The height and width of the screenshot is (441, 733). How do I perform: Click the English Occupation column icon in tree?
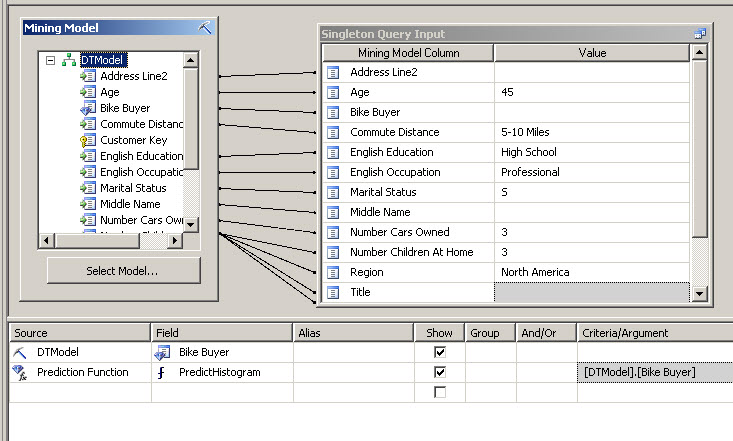point(88,172)
